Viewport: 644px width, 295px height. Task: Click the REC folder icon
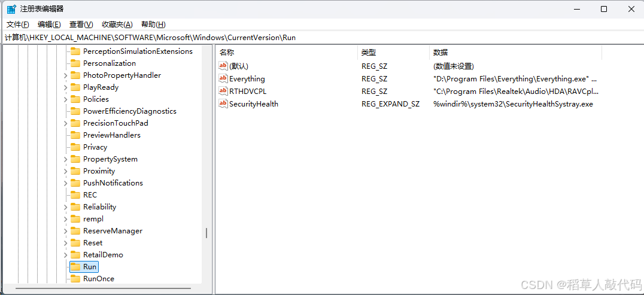(75, 194)
